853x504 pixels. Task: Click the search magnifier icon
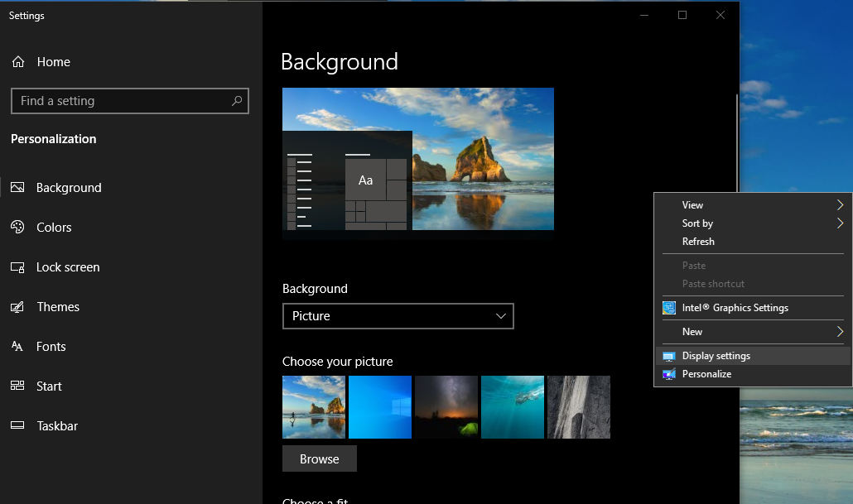tap(237, 101)
